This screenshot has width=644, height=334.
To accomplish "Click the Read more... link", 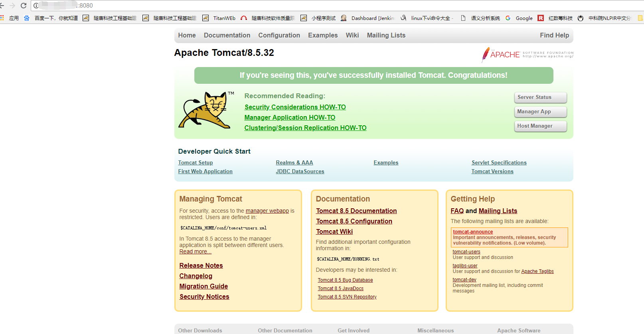I will pos(196,251).
